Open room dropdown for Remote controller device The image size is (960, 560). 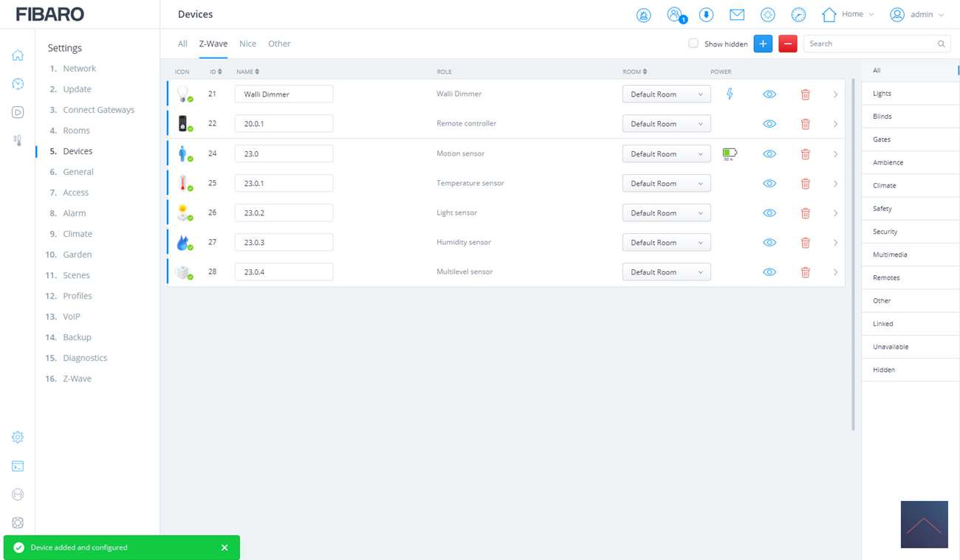point(666,124)
